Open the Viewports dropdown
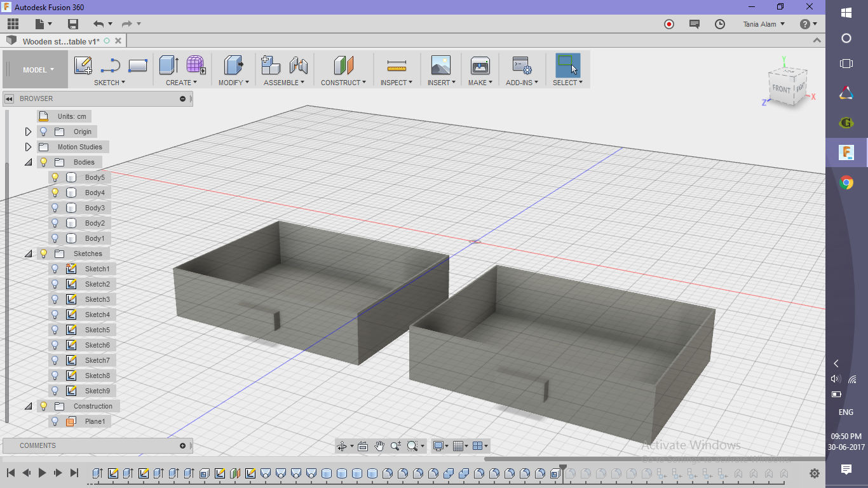Viewport: 868px width, 488px height. click(x=480, y=446)
